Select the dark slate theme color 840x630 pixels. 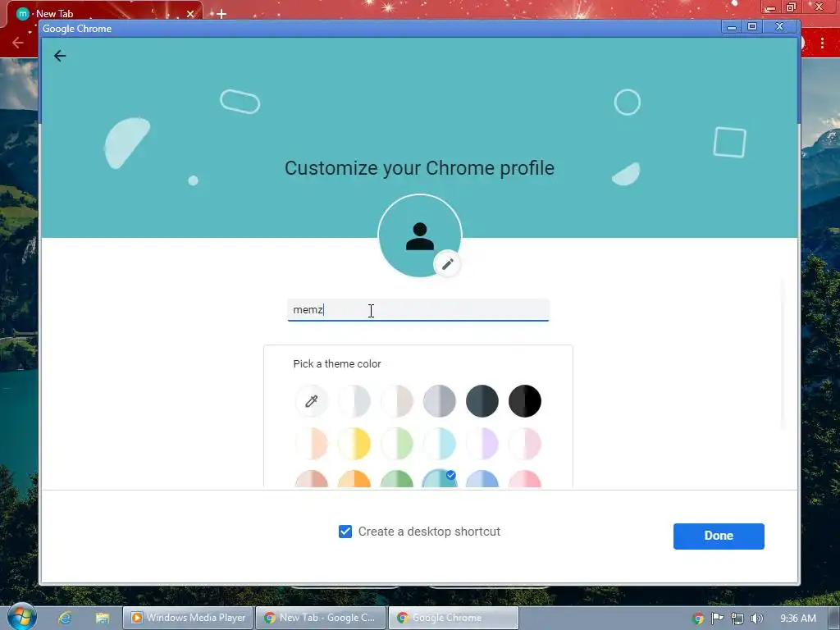[482, 400]
